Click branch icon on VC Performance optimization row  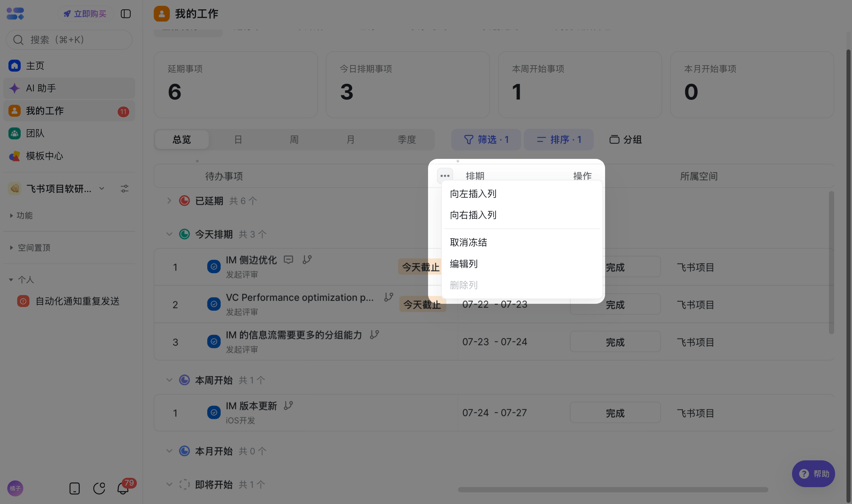[x=389, y=297]
